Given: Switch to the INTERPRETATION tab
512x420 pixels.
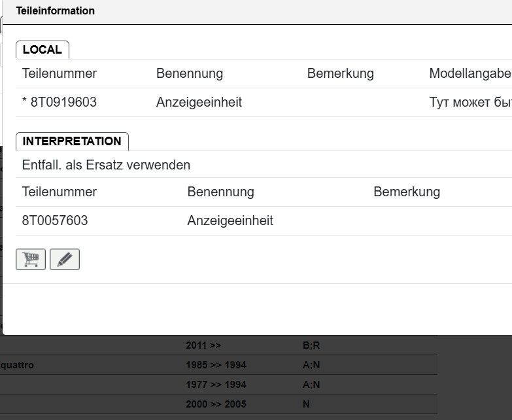Looking at the screenshot, I should (72, 141).
